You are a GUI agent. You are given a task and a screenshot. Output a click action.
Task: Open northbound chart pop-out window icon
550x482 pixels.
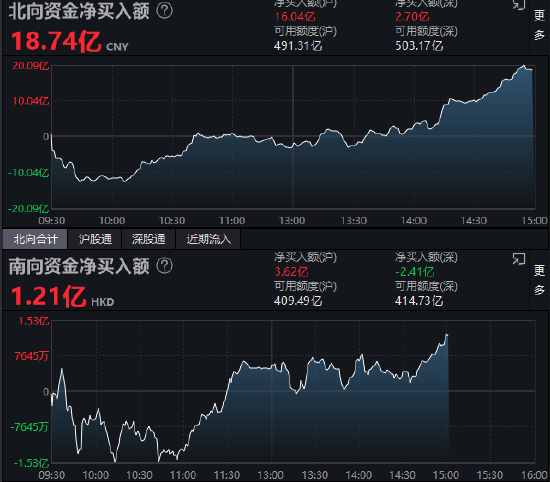click(519, 5)
